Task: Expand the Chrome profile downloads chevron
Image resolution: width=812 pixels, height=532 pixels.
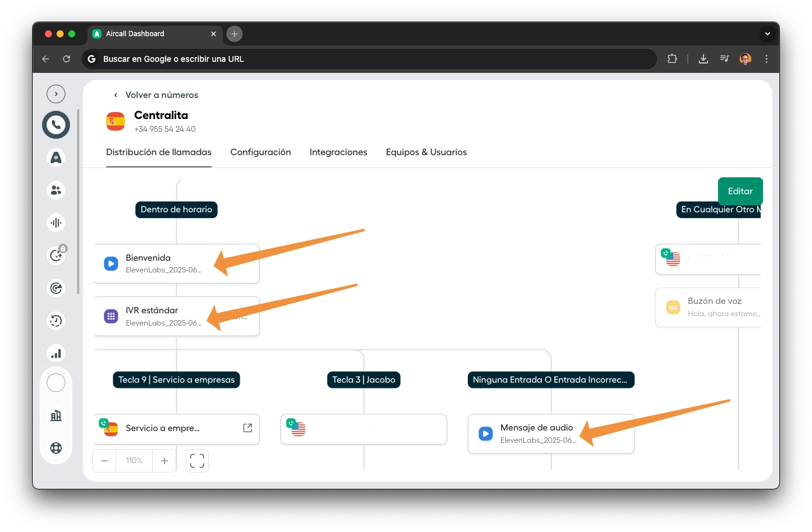Action: pyautogui.click(x=768, y=33)
